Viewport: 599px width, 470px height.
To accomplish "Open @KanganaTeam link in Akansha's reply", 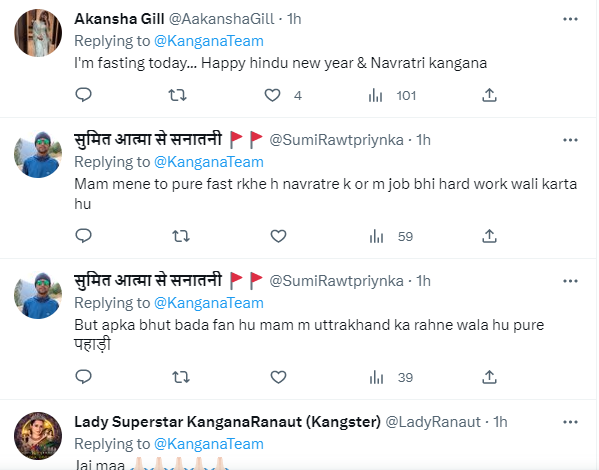I will [x=209, y=41].
